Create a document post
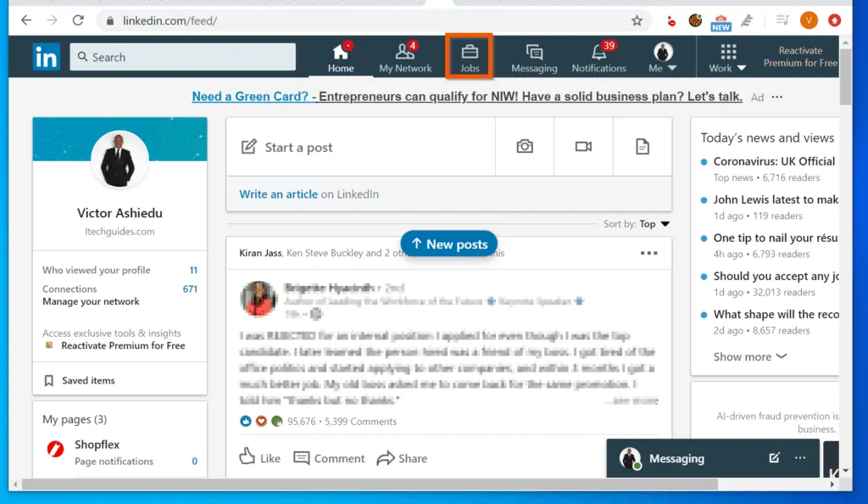The image size is (868, 504). pos(642,146)
